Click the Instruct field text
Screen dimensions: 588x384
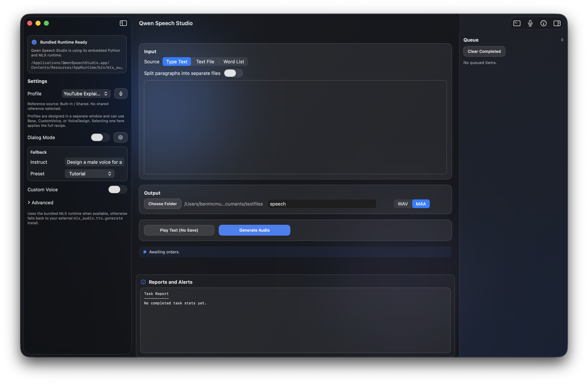(x=95, y=162)
